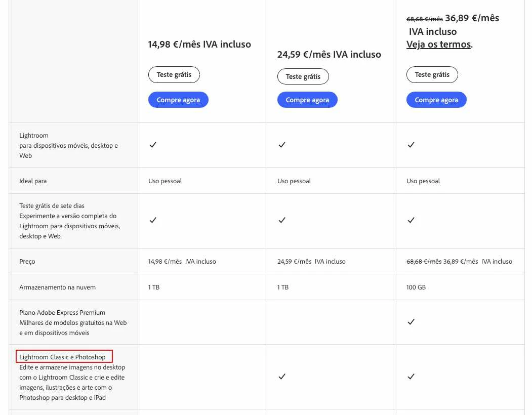Image resolution: width=532 pixels, height=415 pixels.
Task: Click Teste grátis under 36,89 €/mês plan
Action: [432, 75]
